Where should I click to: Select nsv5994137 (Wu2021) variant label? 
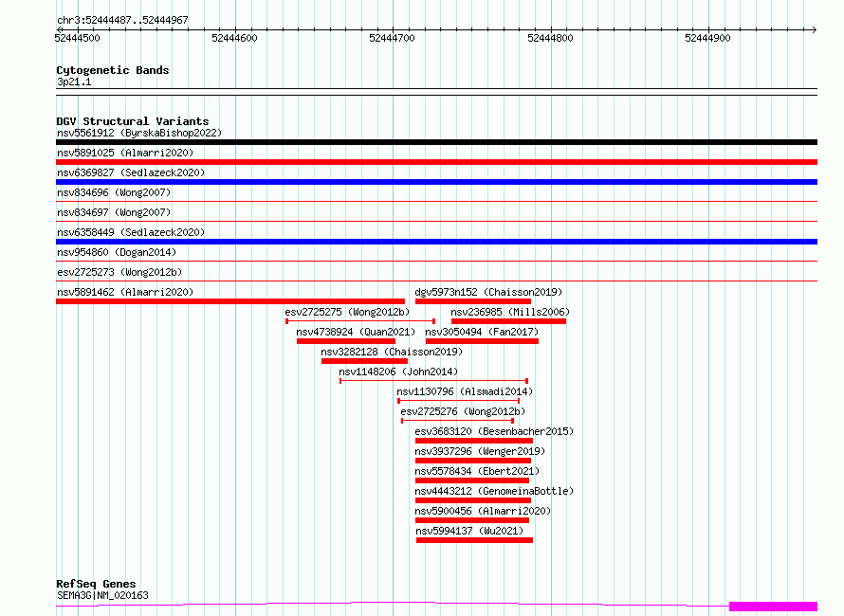469,531
